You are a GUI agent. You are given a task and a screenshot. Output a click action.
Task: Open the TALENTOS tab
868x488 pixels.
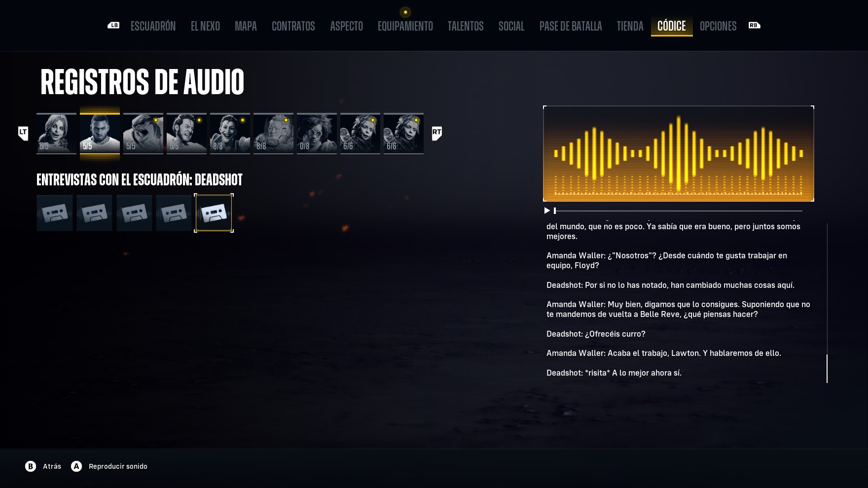(466, 26)
